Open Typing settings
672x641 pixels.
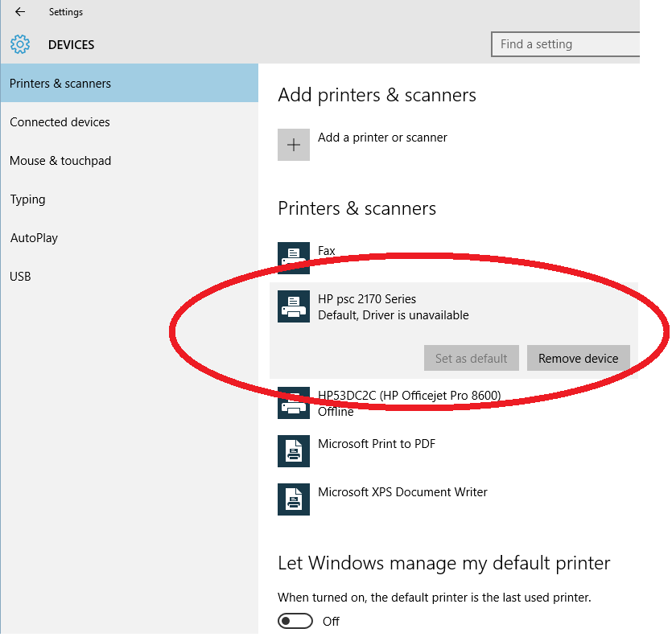tap(130, 199)
